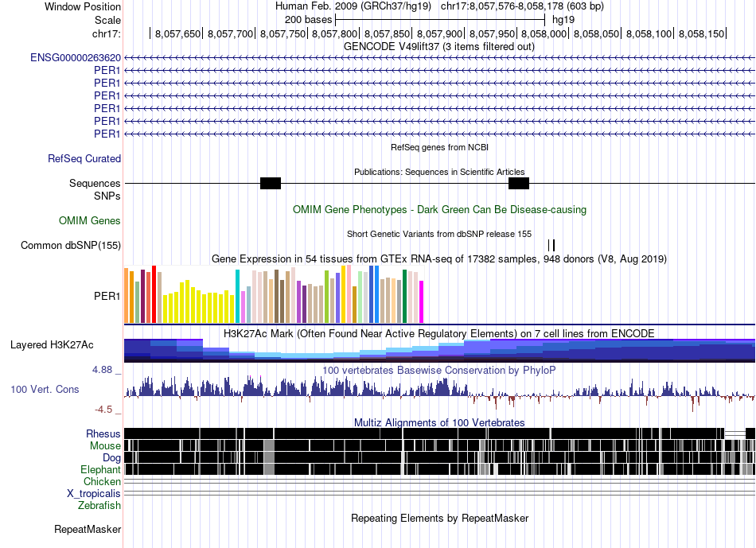Viewport: 756px width, 548px height.
Task: Click the SNPs track label
Action: point(107,196)
